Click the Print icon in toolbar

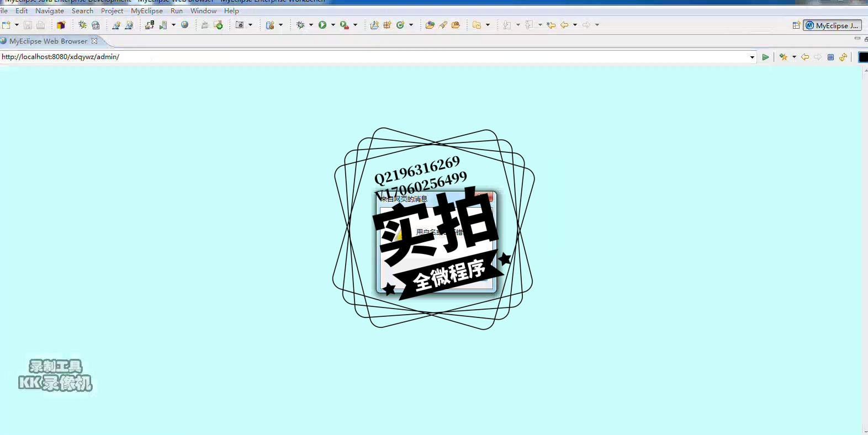pos(40,25)
